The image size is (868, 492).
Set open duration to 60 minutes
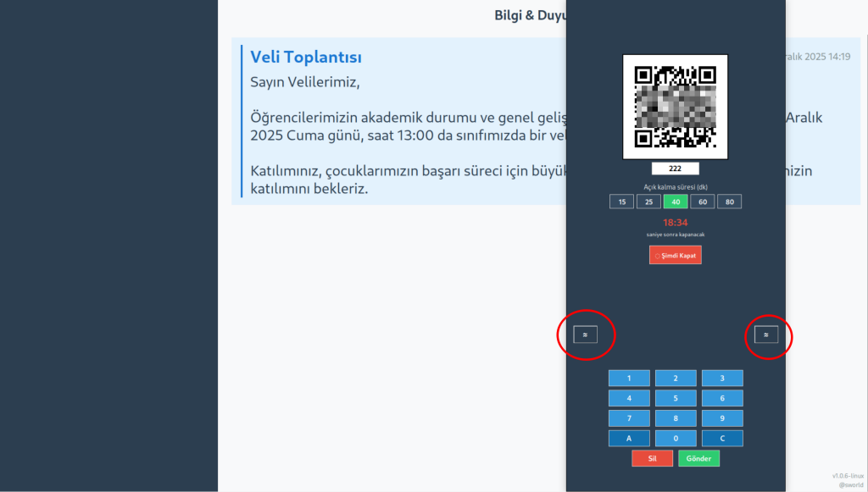click(x=703, y=202)
